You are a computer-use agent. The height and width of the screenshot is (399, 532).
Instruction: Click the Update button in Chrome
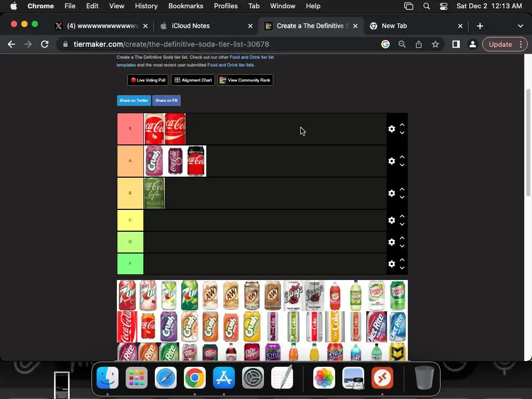pyautogui.click(x=500, y=45)
